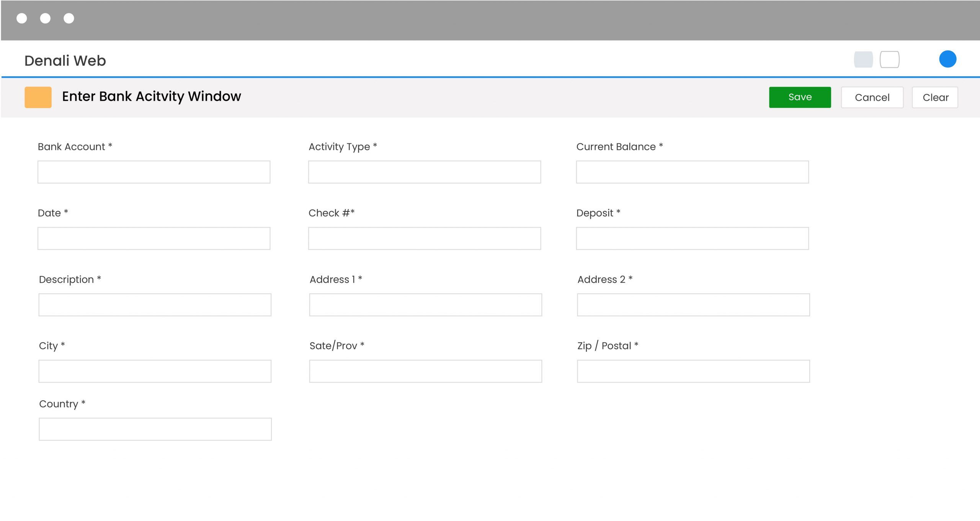This screenshot has width=980, height=521.
Task: Click the gray filled square header icon
Action: tap(863, 59)
